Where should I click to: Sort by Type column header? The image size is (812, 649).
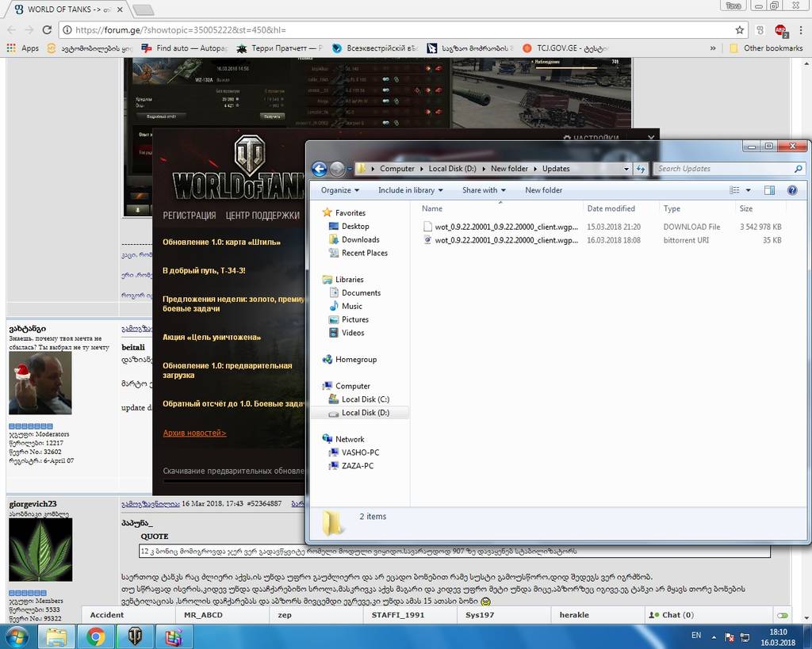(672, 208)
